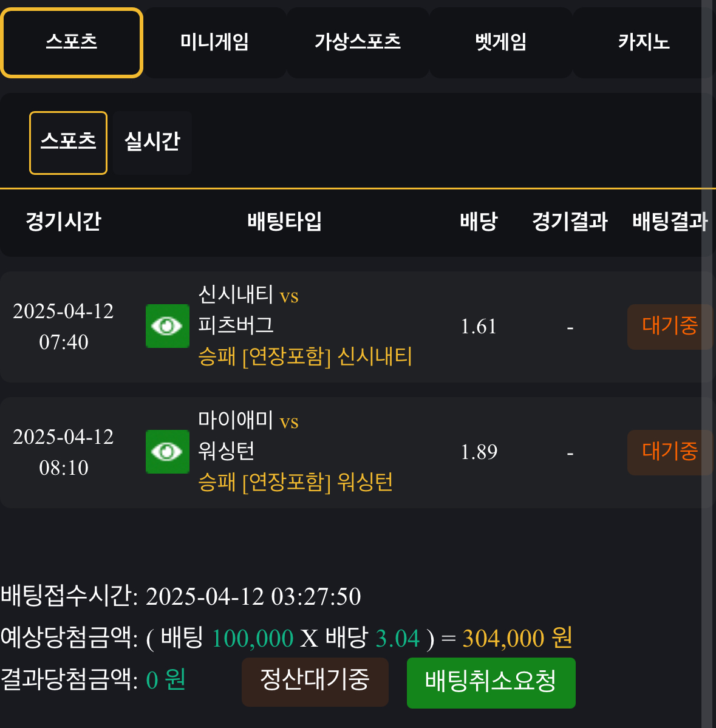The image size is (716, 728).
Task: Click the 경기시간 column header
Action: coord(64,222)
